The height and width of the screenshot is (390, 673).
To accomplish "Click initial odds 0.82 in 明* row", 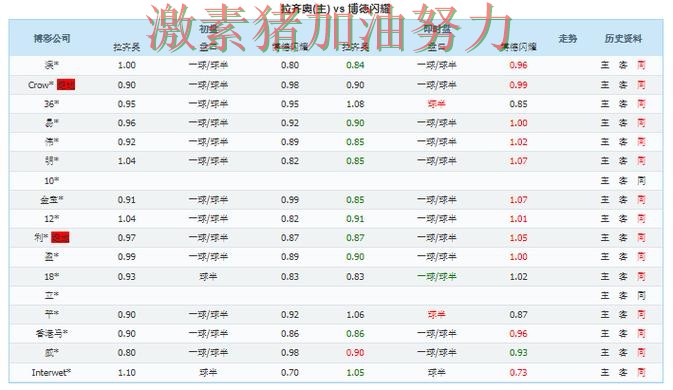I will point(290,161).
